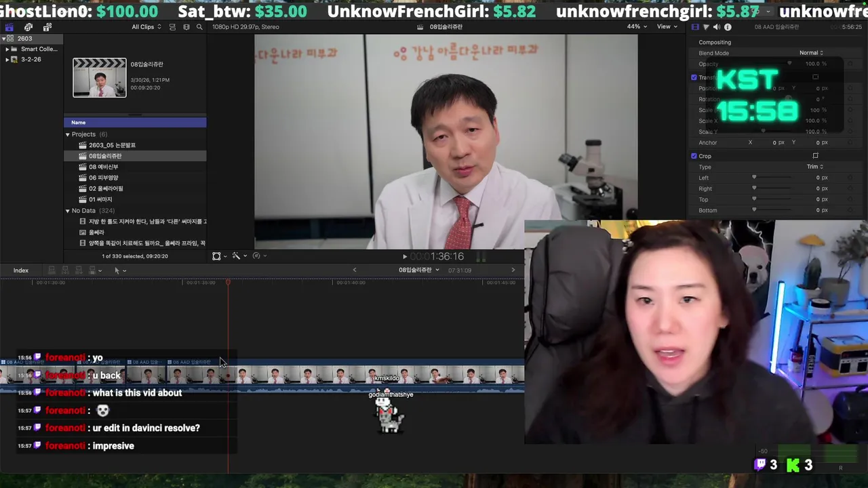Open the All Clips filter dropdown
Image resolution: width=868 pixels, height=488 pixels.
(146, 27)
